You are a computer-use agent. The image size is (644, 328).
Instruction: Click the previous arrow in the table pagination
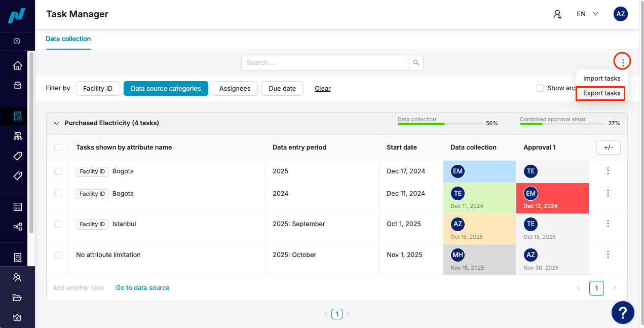578,288
